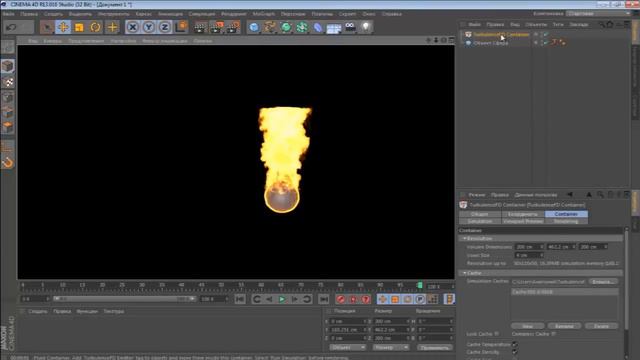Screen dimensions: 640x360
Task: Open the Help menu at menu bar end
Action: point(391,14)
